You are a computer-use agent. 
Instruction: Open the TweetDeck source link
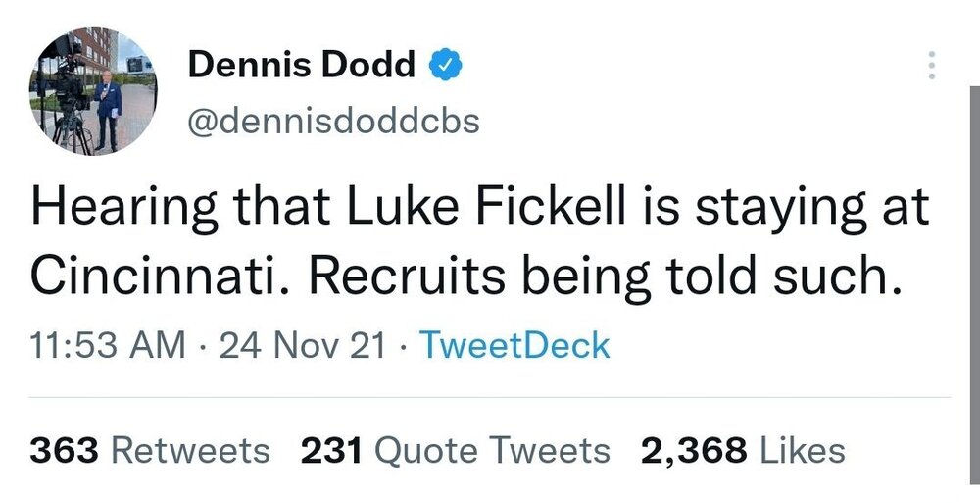515,345
